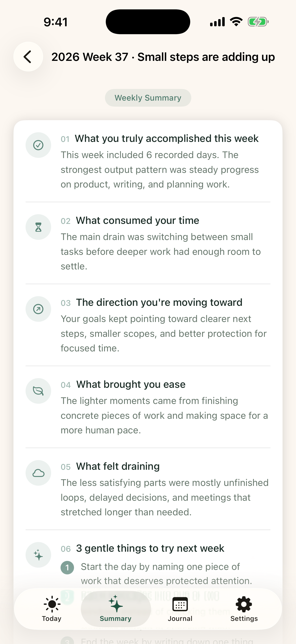Open the Today tab with sun icon
Screen dimensions: 296x644
point(52,609)
